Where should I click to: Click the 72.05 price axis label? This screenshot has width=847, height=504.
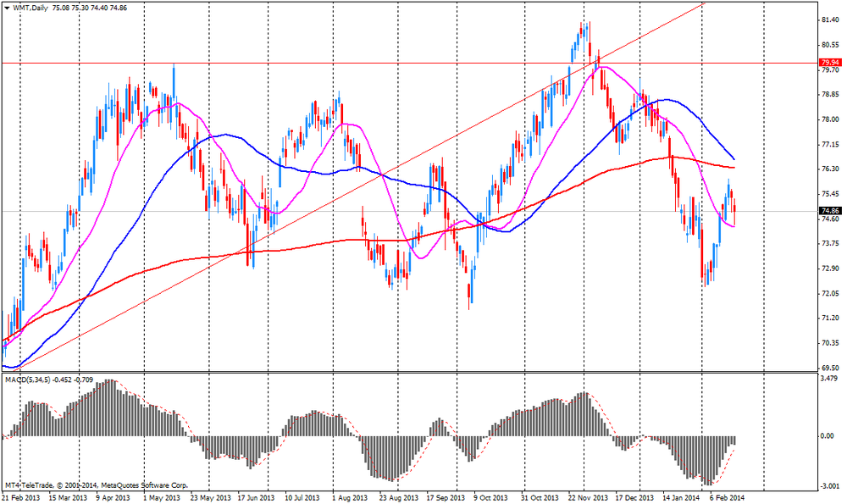(829, 293)
